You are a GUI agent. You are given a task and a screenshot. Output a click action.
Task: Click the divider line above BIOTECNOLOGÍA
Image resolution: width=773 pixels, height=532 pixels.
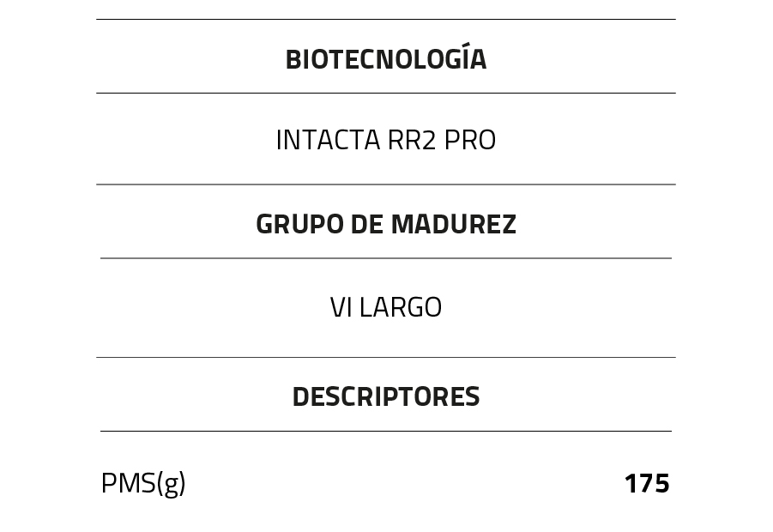click(386, 19)
